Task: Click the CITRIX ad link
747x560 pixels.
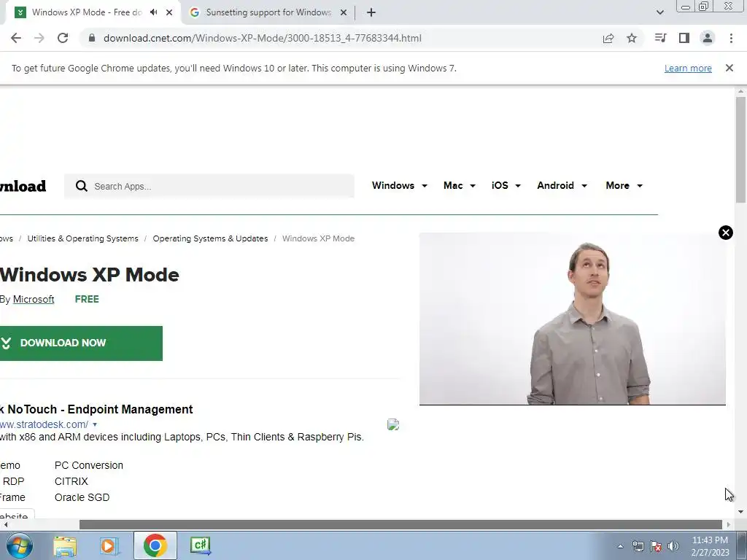Action: coord(71,481)
